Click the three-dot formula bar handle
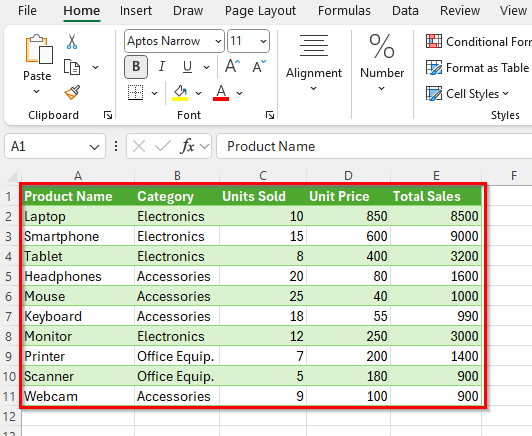The image size is (532, 436). coord(116,146)
